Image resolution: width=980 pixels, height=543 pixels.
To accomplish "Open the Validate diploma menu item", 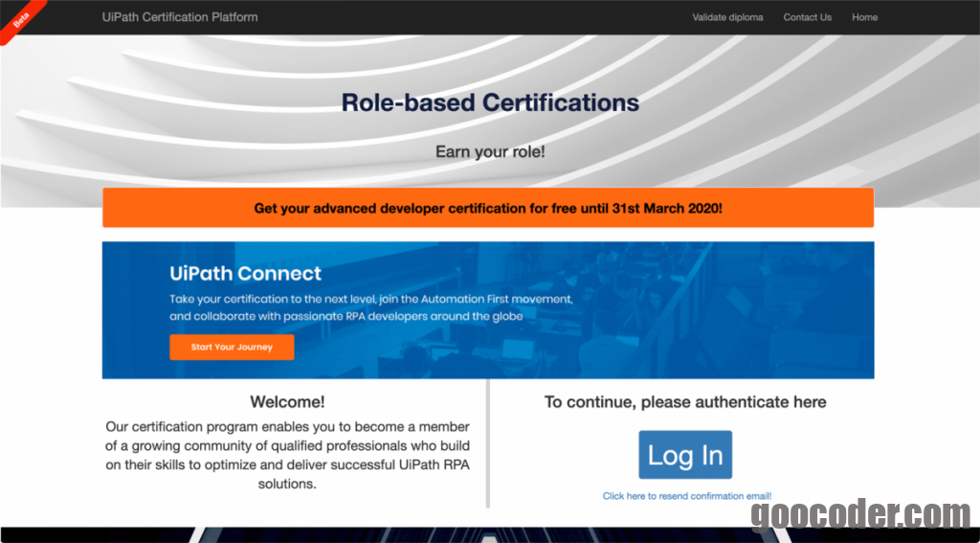I will tap(727, 17).
